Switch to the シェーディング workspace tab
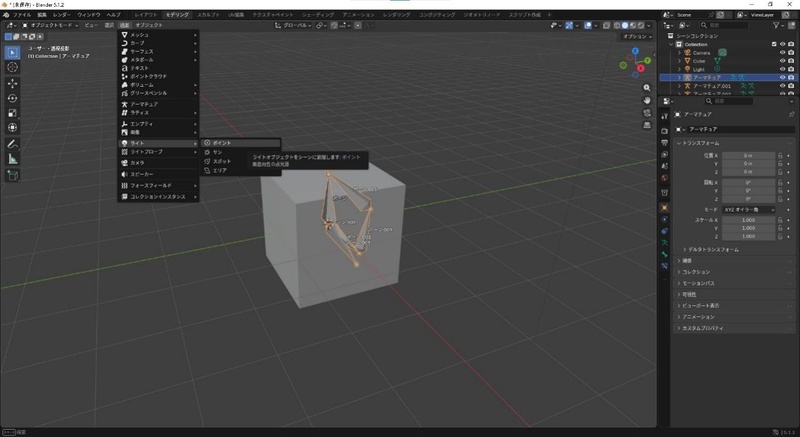 pos(318,15)
